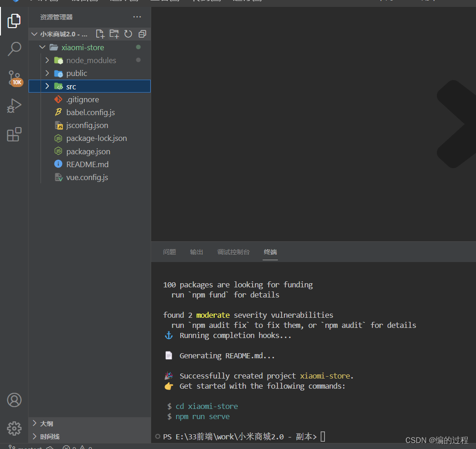Click 'npm run serve' command text in terminal

click(202, 417)
